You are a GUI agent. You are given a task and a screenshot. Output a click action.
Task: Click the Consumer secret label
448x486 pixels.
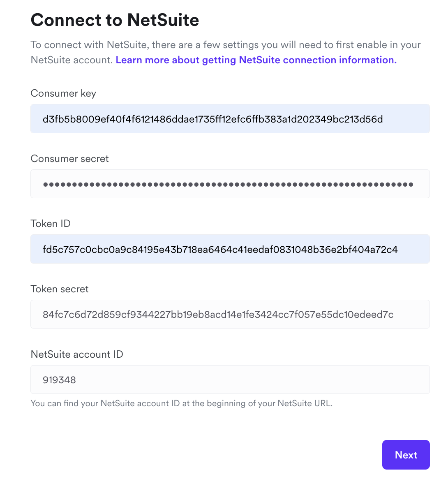[69, 159]
